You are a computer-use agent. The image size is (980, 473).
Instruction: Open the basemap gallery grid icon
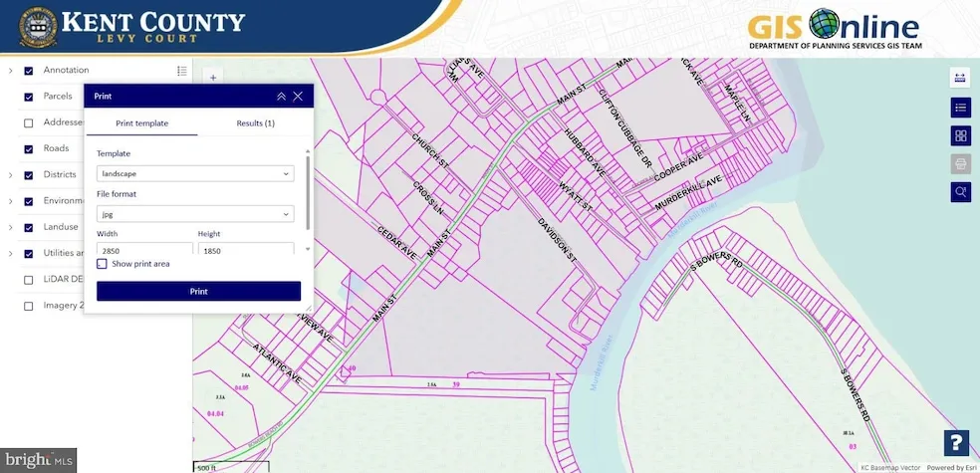coord(960,136)
